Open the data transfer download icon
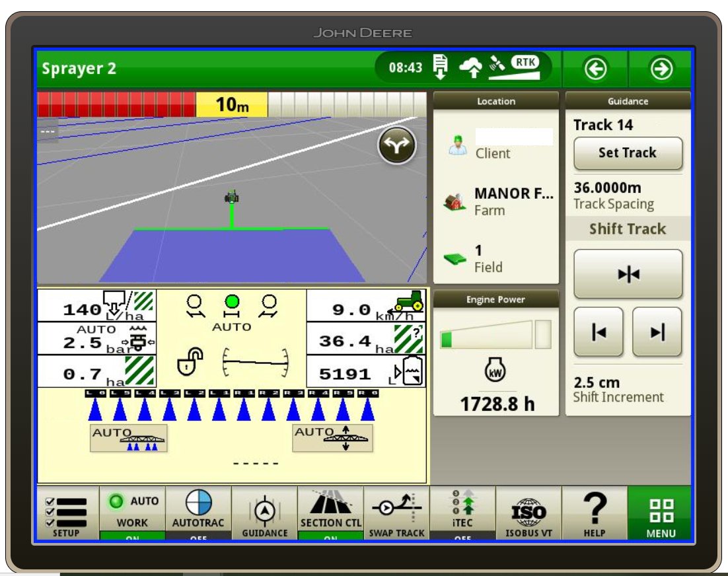Screen dimensions: 728x576 coord(440,67)
